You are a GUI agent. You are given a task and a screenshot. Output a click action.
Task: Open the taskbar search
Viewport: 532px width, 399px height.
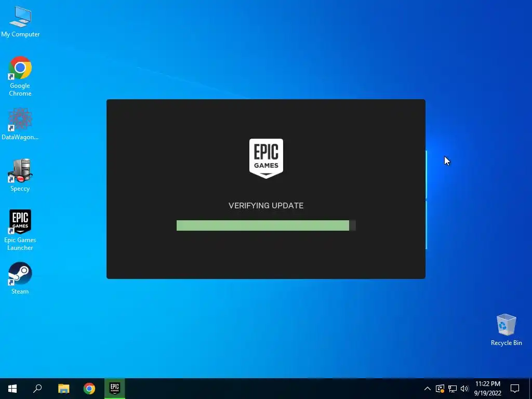[x=37, y=389]
